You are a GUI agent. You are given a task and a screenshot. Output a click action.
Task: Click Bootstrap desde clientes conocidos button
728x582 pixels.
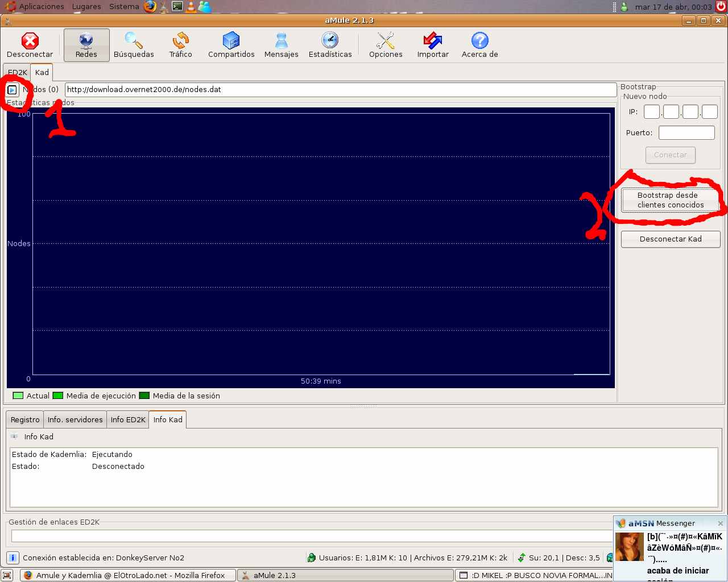671,200
